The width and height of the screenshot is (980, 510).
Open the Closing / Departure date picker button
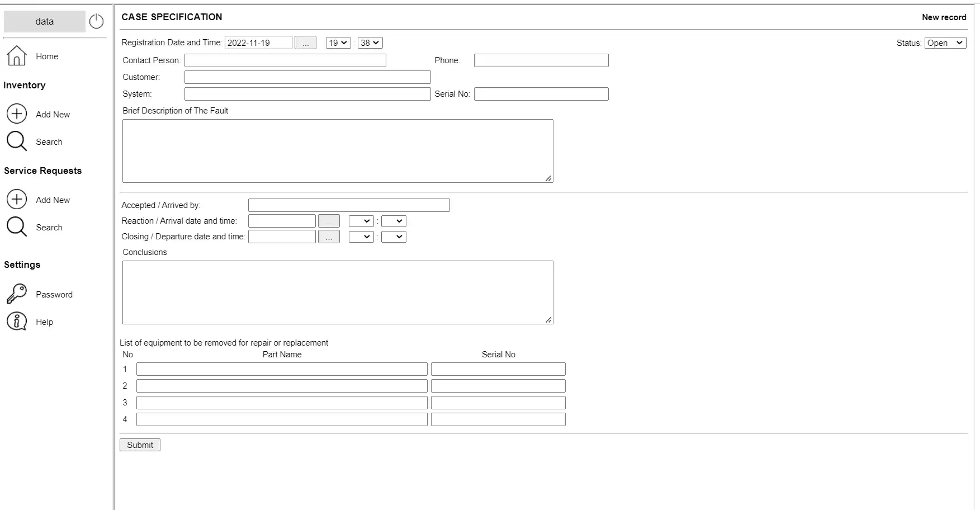point(329,237)
